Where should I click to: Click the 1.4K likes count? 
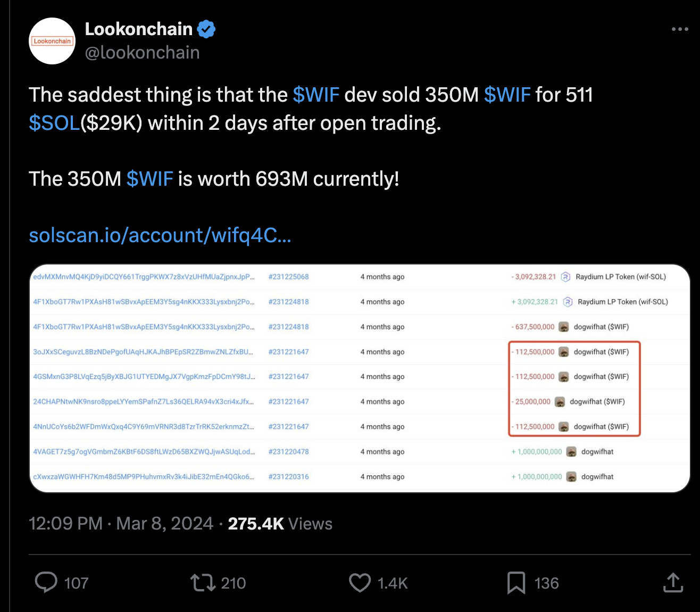pyautogui.click(x=393, y=583)
